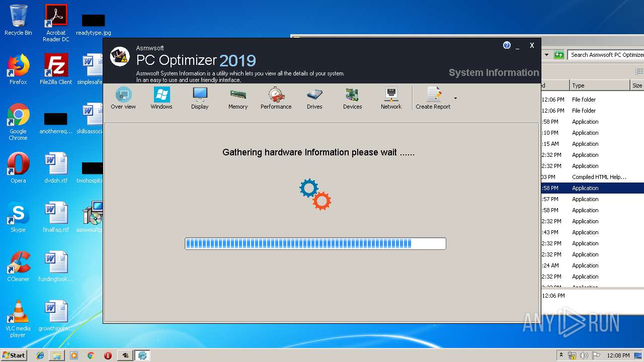Select the finalfaq.rtf desktop file

[x=56, y=217]
